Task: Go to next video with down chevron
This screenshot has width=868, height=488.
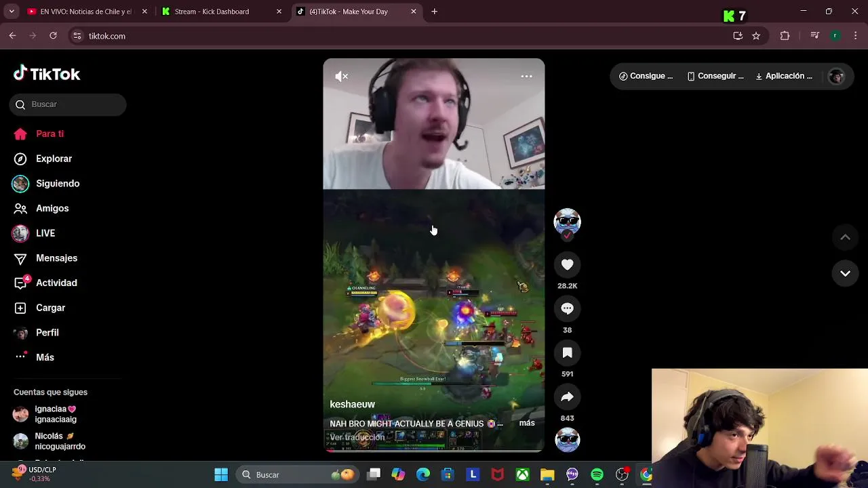Action: pyautogui.click(x=845, y=274)
